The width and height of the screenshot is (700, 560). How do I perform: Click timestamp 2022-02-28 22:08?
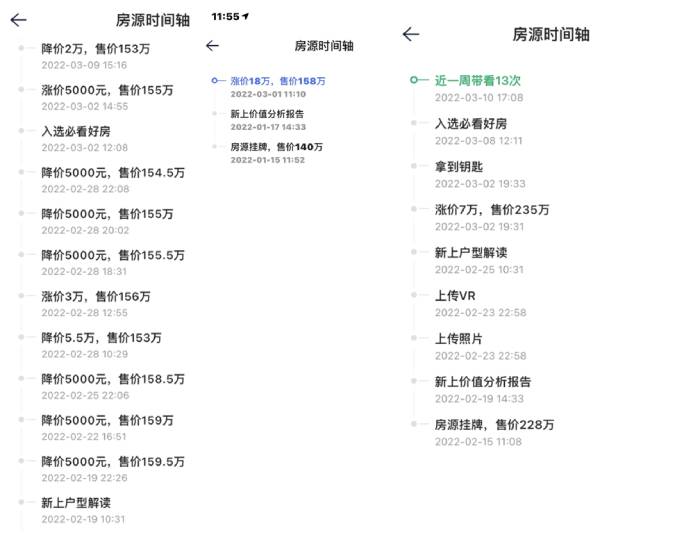(85, 189)
